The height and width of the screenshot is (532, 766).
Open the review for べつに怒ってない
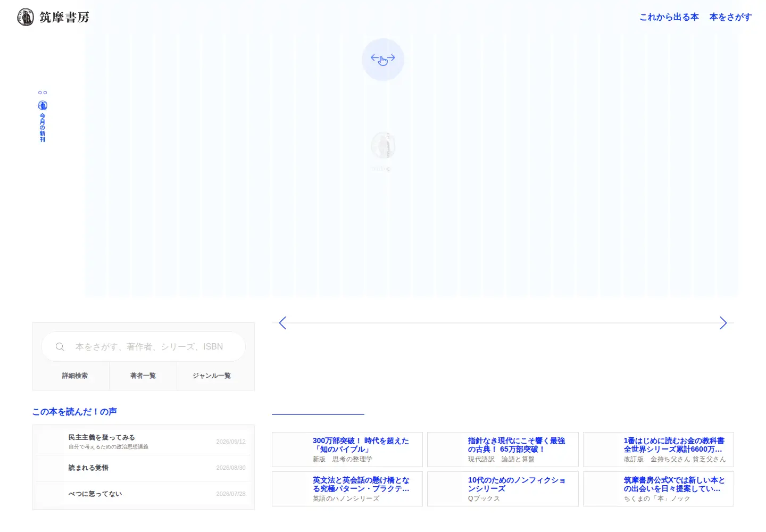coord(143,494)
